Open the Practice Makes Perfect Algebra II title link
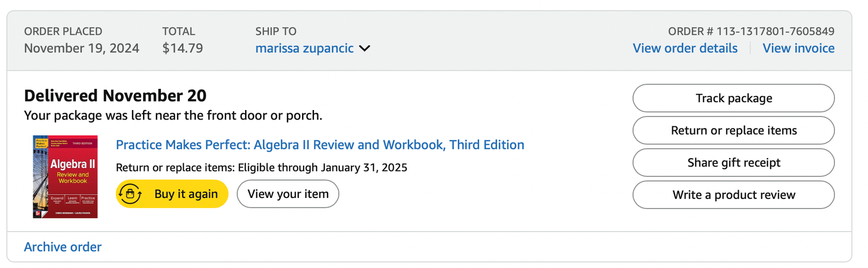 [x=320, y=145]
